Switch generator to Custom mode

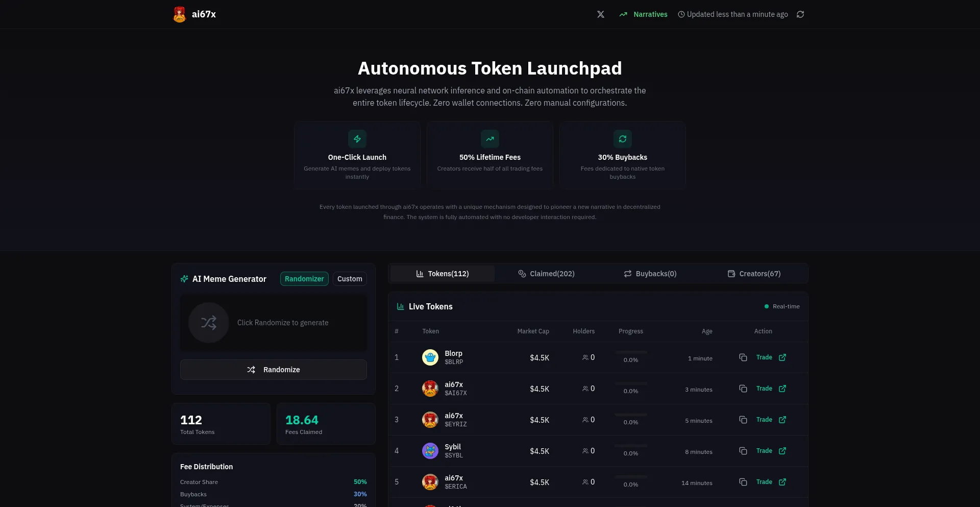click(x=350, y=279)
